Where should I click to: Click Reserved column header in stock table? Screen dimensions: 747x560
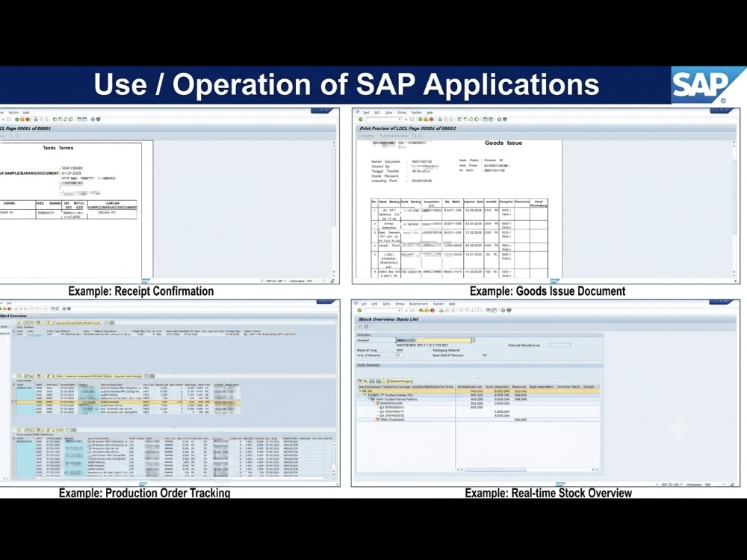[x=519, y=387]
